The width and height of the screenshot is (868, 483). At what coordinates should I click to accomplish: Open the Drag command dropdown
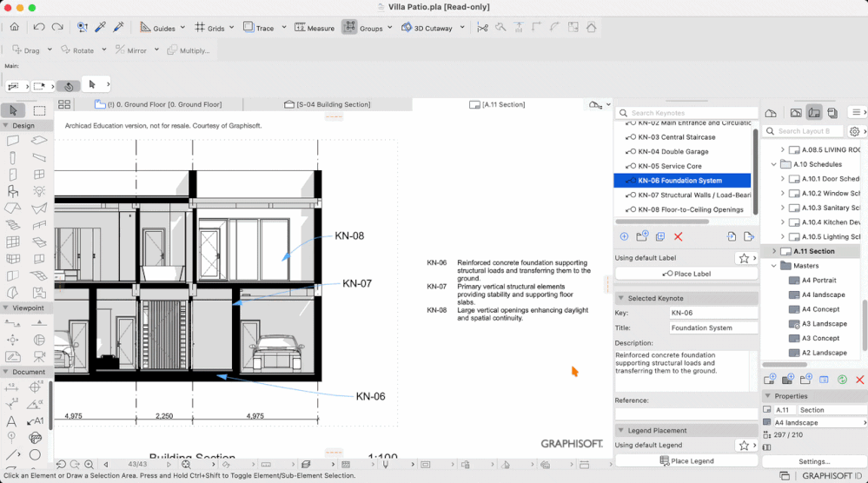point(50,50)
